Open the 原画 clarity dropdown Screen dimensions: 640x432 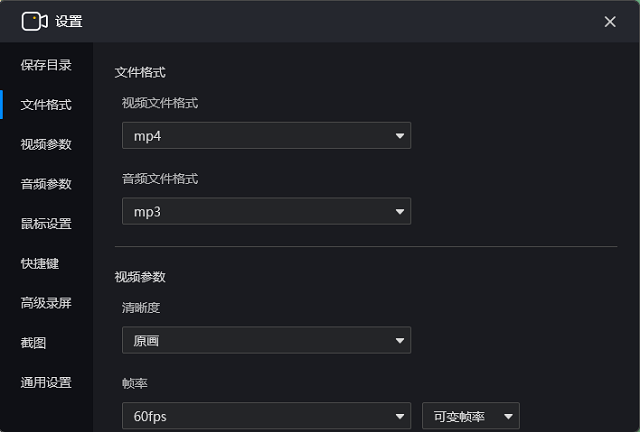click(266, 340)
